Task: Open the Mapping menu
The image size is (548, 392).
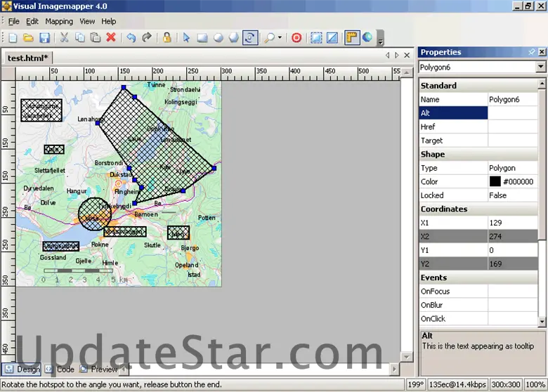Action: click(59, 21)
